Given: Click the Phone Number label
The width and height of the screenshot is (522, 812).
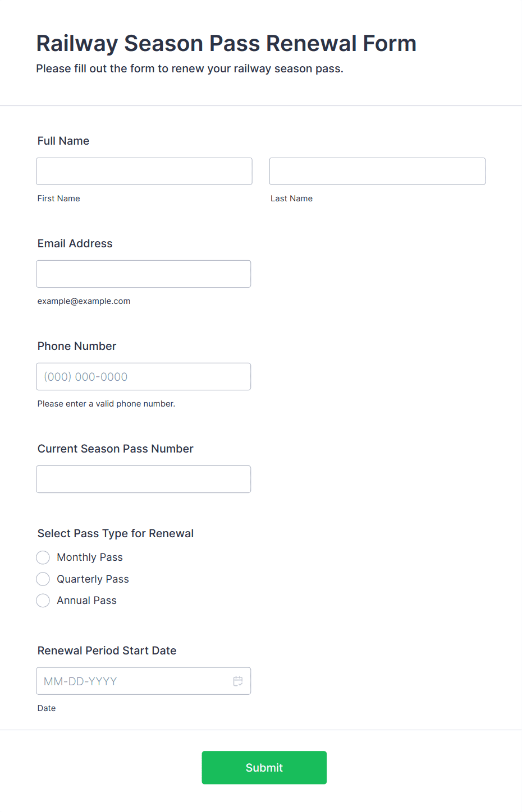Looking at the screenshot, I should point(77,346).
